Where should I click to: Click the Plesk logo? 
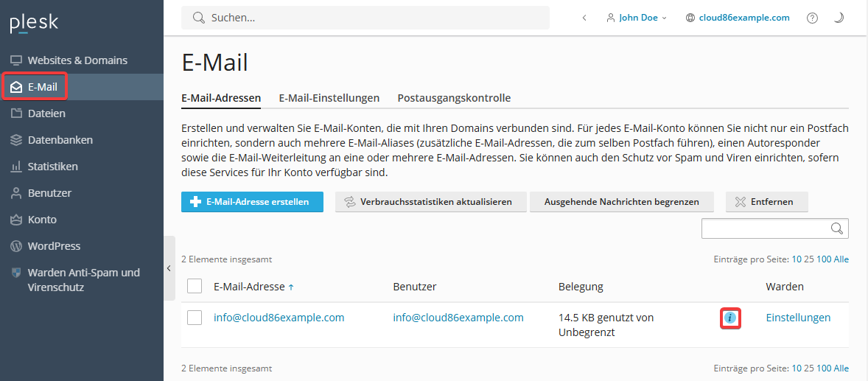click(35, 24)
